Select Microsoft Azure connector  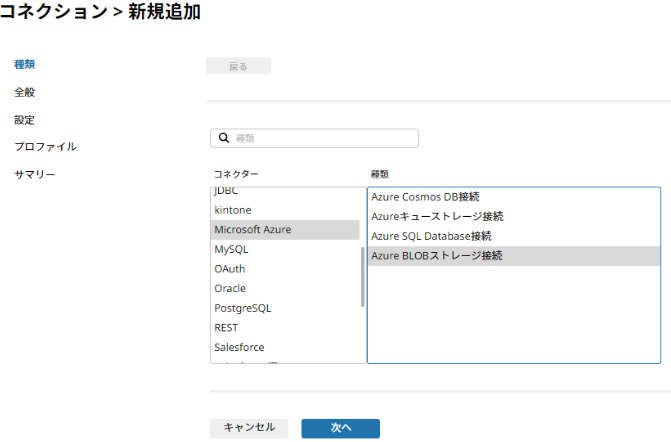(285, 230)
